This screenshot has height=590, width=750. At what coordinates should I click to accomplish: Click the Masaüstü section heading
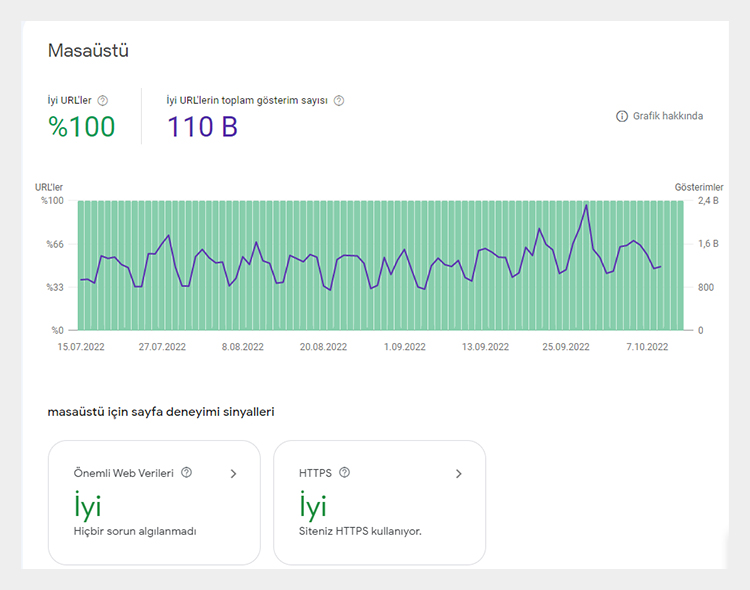[x=88, y=50]
